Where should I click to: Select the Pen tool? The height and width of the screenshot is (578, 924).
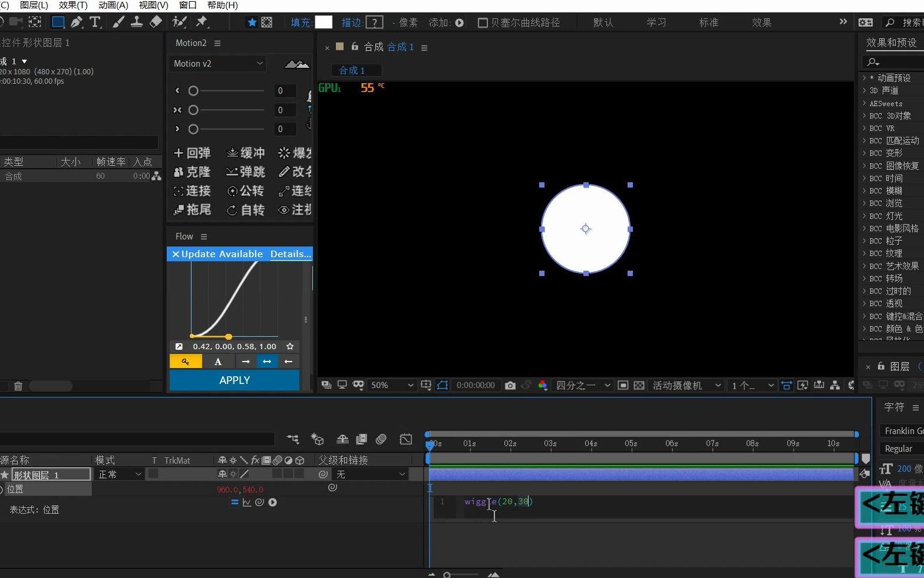77,22
